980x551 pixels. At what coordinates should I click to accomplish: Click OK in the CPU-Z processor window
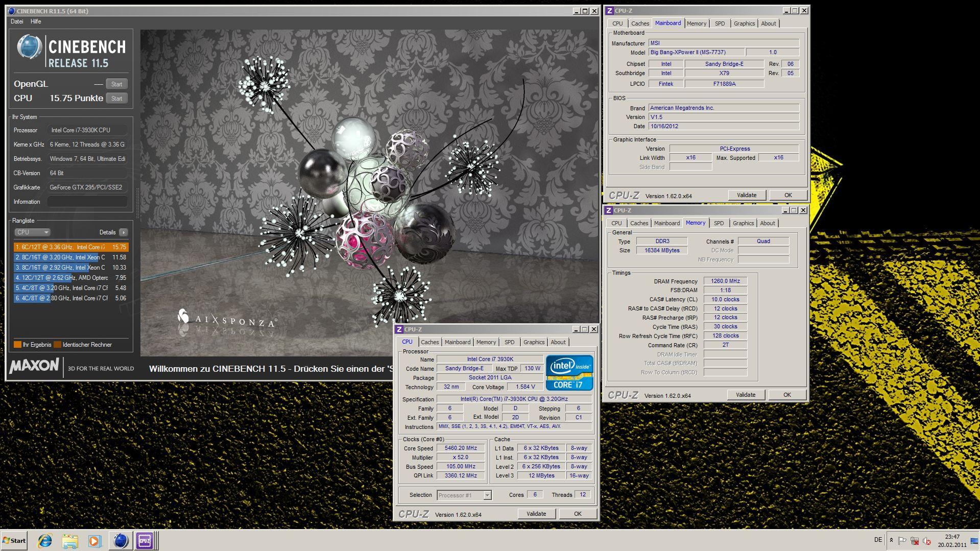578,514
